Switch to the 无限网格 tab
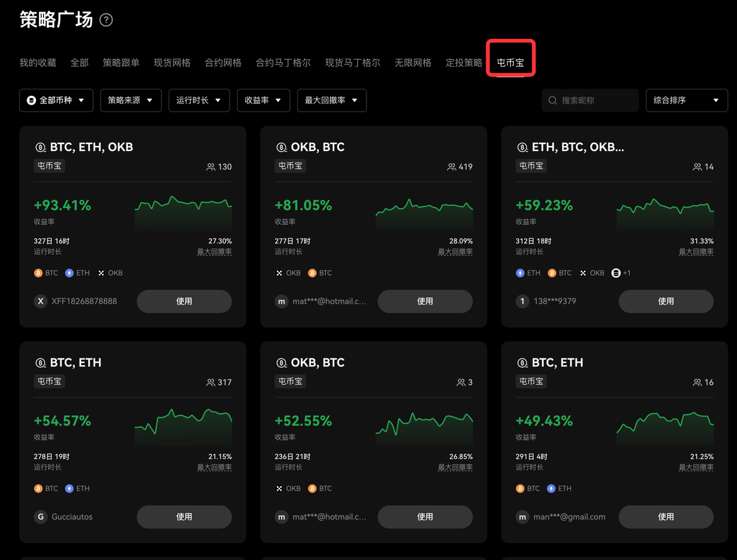This screenshot has height=560, width=737. coord(413,63)
